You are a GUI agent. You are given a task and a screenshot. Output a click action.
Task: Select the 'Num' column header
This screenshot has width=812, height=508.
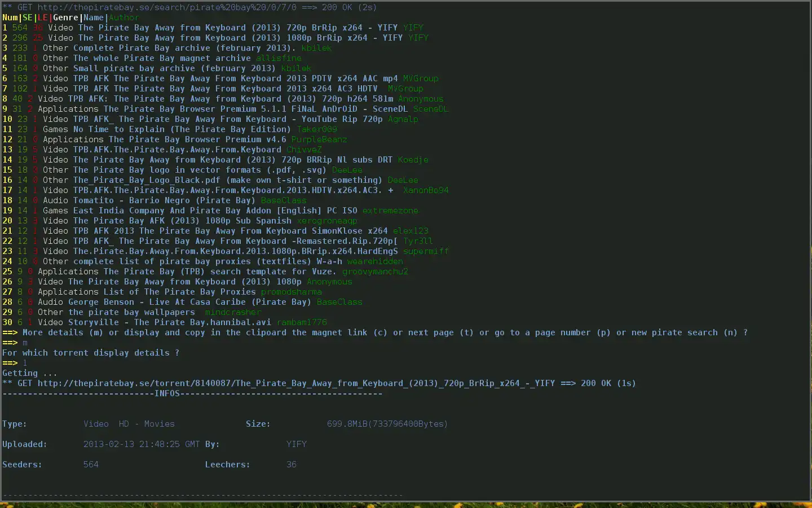coord(10,17)
